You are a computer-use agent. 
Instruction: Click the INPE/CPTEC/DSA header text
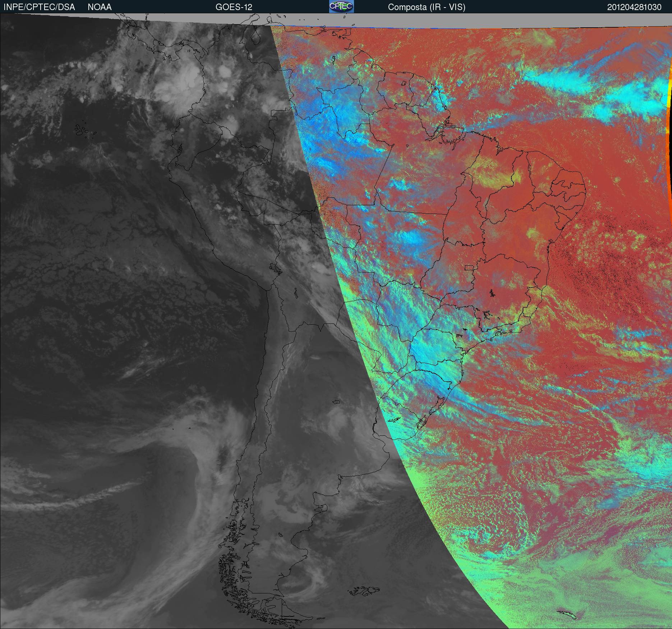click(39, 7)
